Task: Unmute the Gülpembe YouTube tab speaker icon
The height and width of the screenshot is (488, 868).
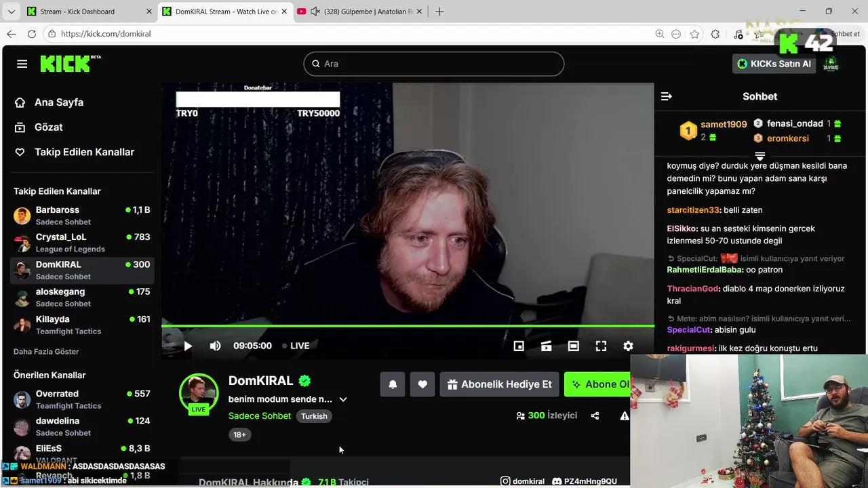Action: click(315, 12)
